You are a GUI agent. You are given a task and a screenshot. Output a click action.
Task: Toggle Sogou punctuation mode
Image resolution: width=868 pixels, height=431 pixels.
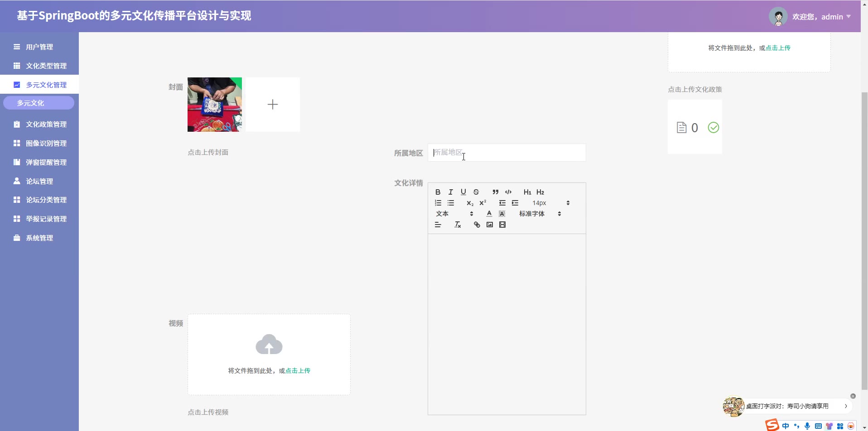[x=796, y=426]
